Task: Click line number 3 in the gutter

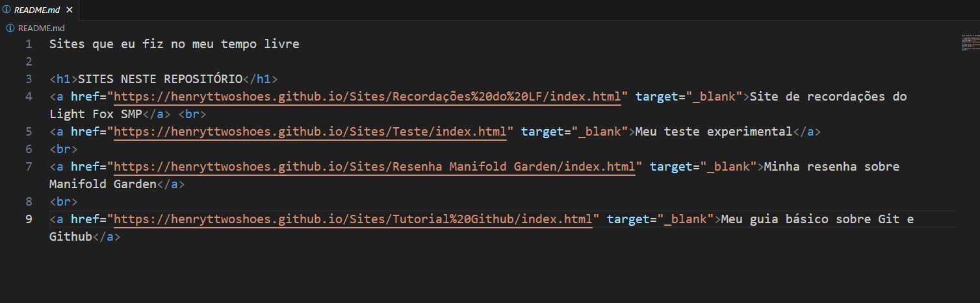Action: [x=28, y=79]
